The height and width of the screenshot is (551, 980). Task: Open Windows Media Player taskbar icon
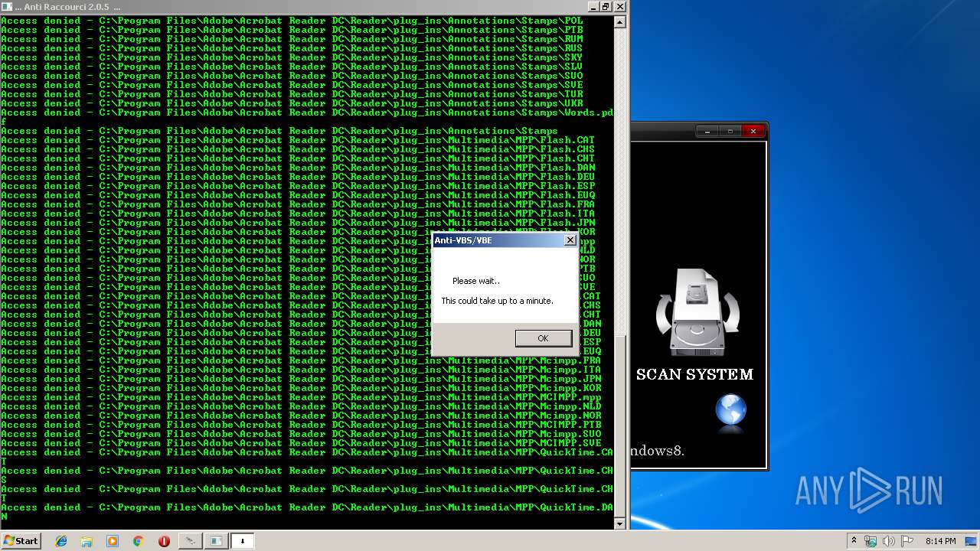113,541
